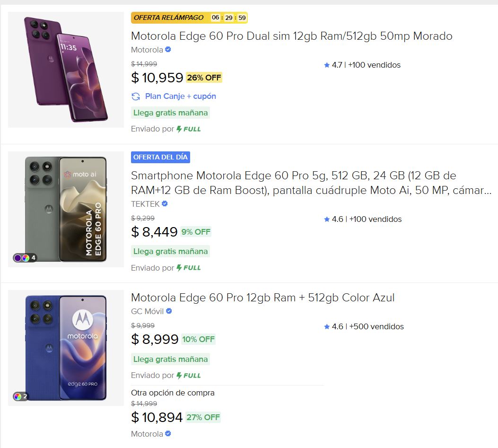Click the star icon beside the 4.7 rating

[326, 65]
